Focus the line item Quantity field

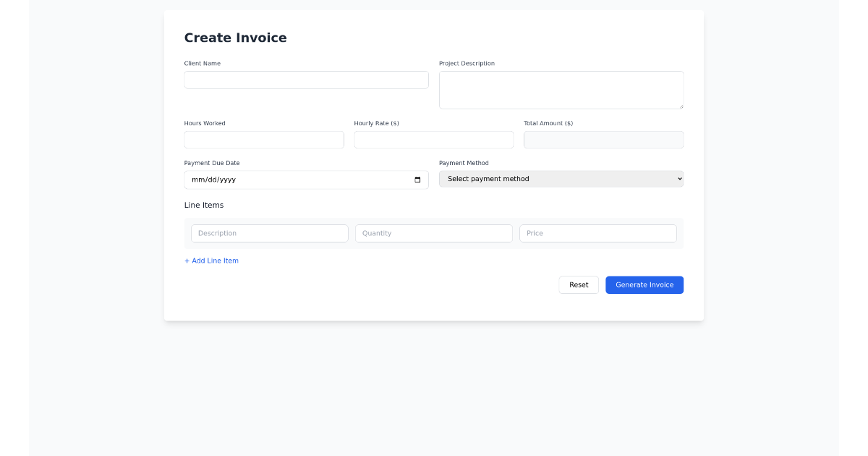[433, 233]
